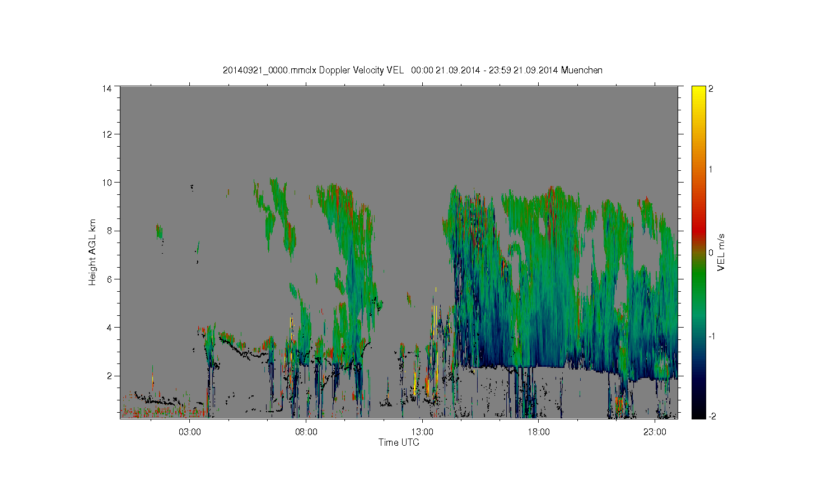
Task: Click the 14 km height label
Action: 107,88
